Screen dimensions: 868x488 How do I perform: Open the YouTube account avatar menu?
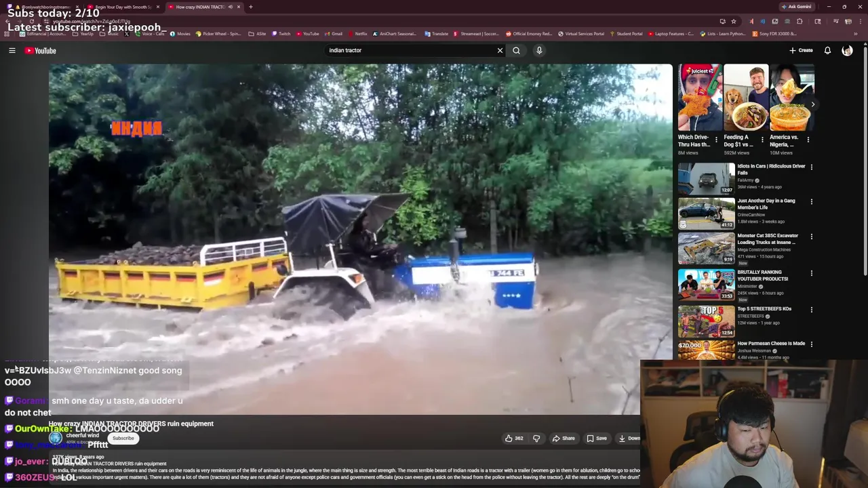(x=847, y=50)
